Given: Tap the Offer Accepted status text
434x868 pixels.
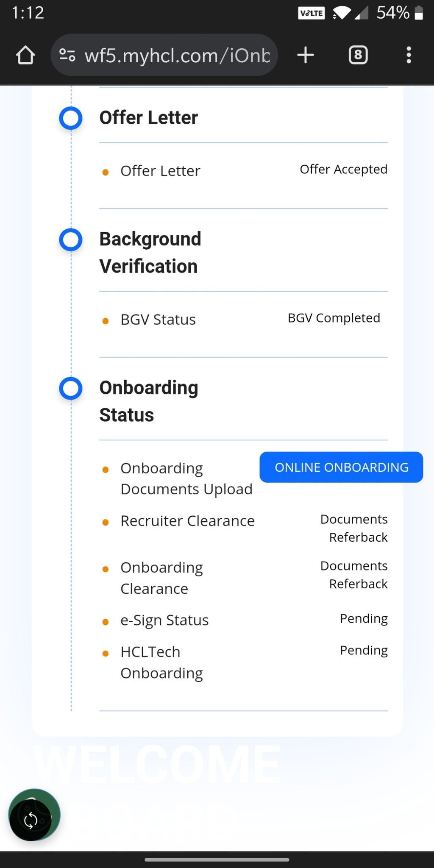Looking at the screenshot, I should pos(343,169).
